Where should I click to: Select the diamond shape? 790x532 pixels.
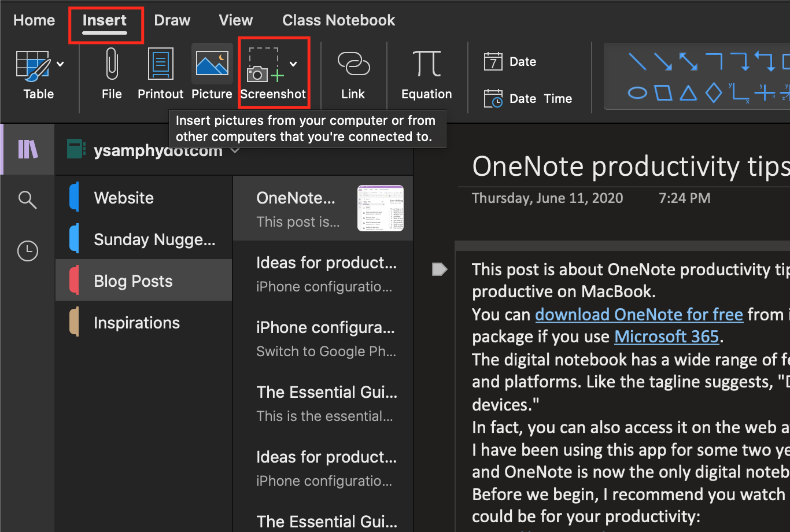(x=714, y=93)
